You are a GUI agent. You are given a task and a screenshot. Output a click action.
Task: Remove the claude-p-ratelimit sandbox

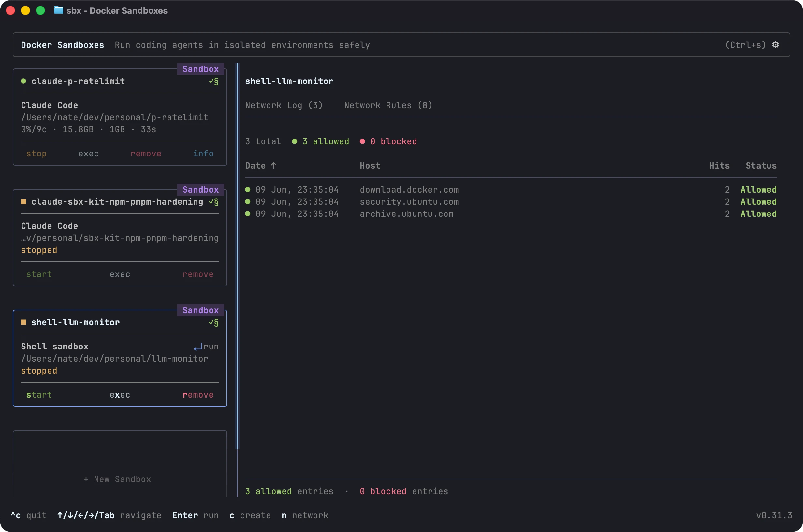click(146, 154)
